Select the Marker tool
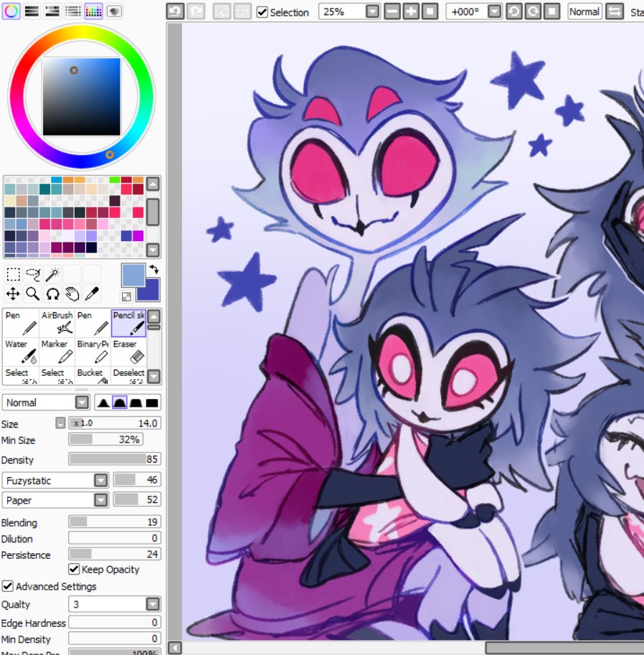The image size is (644, 655). [57, 352]
